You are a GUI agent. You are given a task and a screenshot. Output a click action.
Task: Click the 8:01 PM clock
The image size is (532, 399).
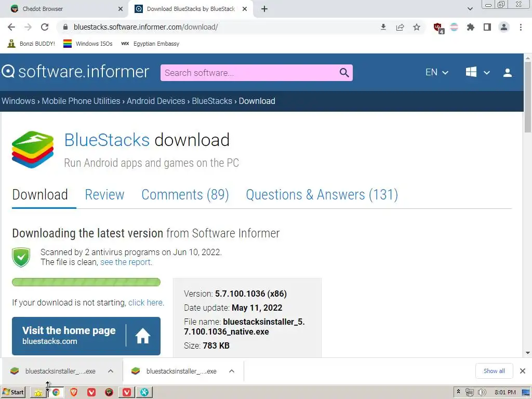point(505,392)
